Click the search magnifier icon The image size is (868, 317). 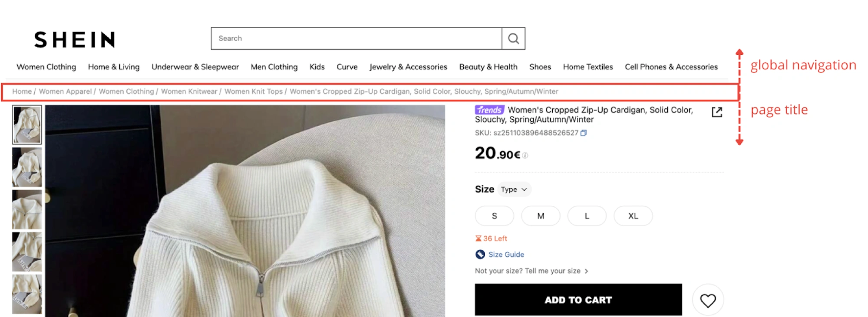pos(514,38)
